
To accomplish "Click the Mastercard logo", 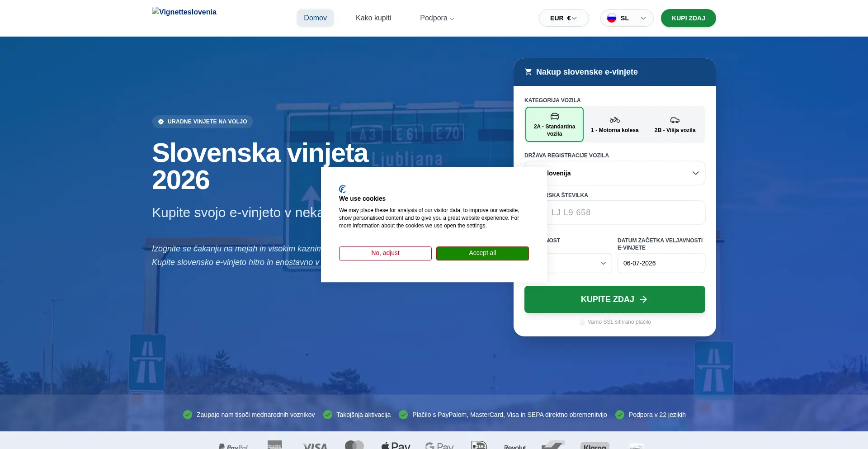I will 354,445.
